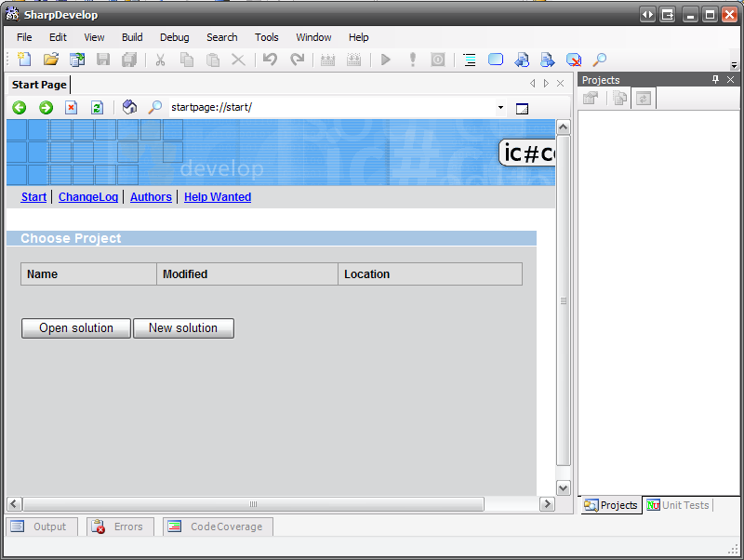Click the Home page icon in browser bar
744x560 pixels.
tap(129, 108)
